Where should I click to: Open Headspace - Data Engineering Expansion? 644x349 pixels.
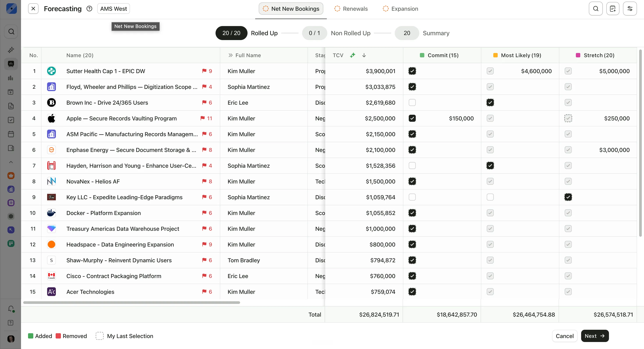point(120,245)
